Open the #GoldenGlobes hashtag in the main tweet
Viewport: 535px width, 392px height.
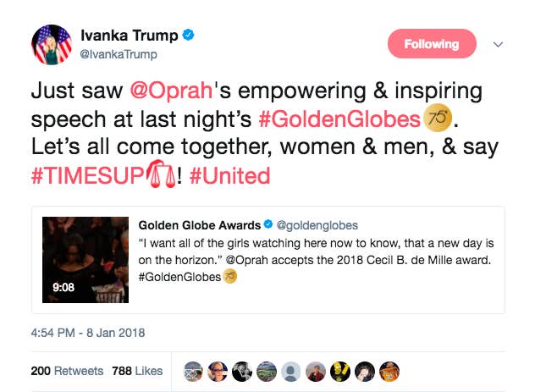click(x=339, y=119)
